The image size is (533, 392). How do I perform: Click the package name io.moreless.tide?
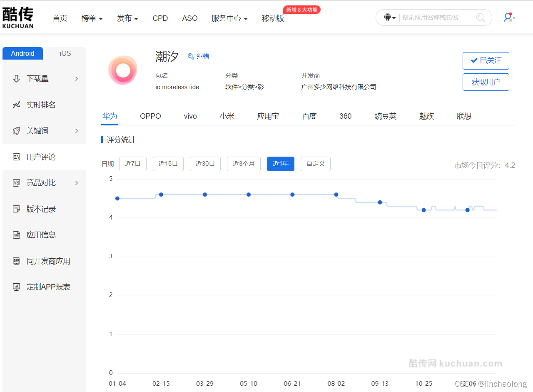[x=177, y=87]
